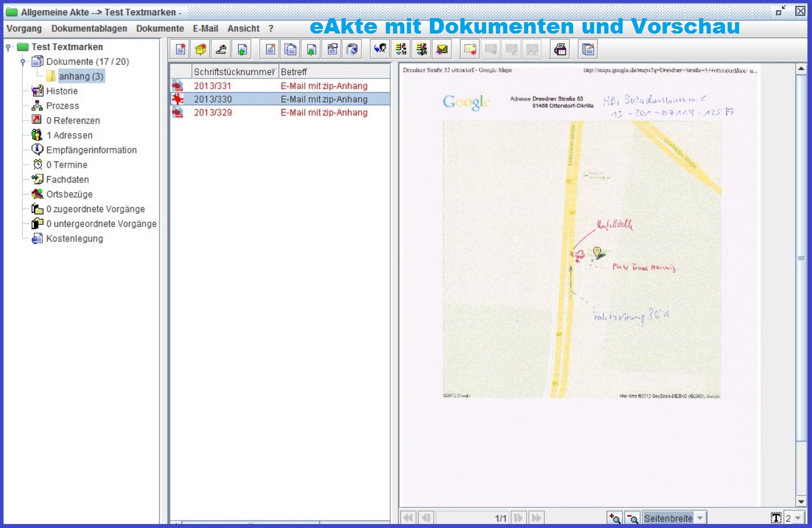Zoom out with the minus magnifier icon
812x528 pixels.
coord(632,518)
